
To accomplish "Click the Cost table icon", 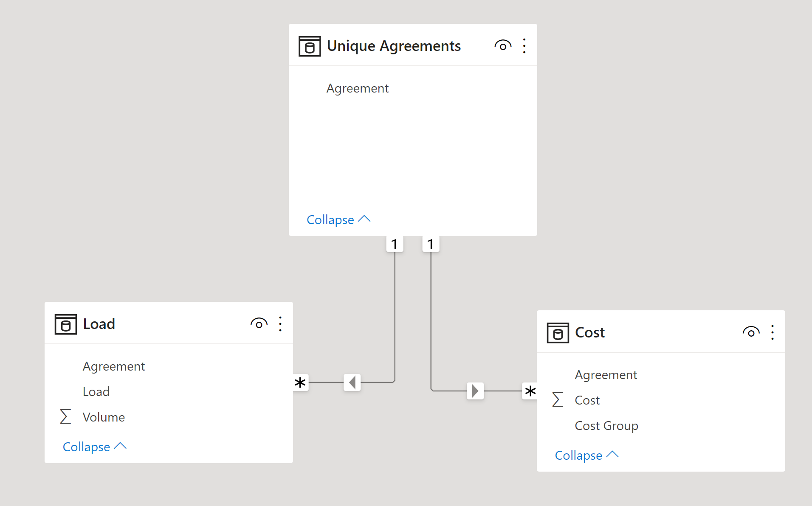I will [558, 333].
